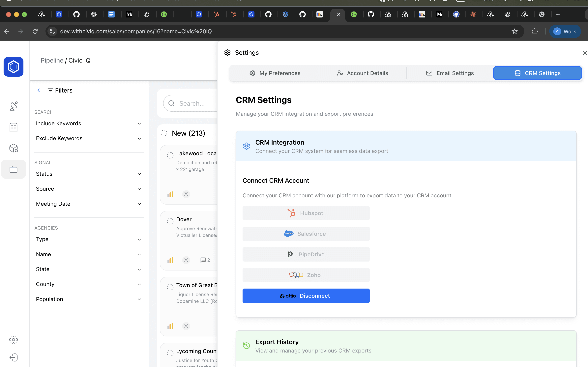The image size is (588, 367).
Task: Click the Civic IQ hexagon logo
Action: click(13, 67)
